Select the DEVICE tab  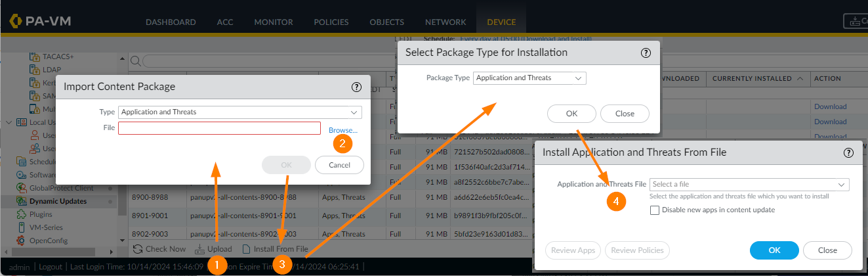501,22
